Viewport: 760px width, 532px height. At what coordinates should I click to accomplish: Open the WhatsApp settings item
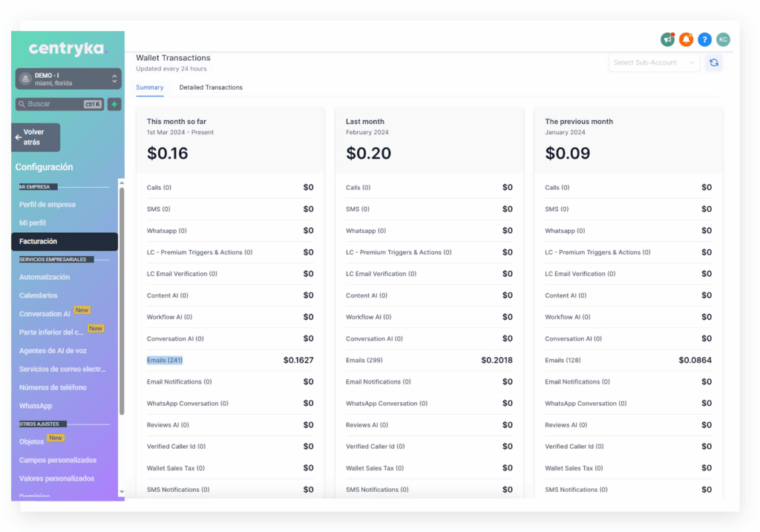pos(36,406)
